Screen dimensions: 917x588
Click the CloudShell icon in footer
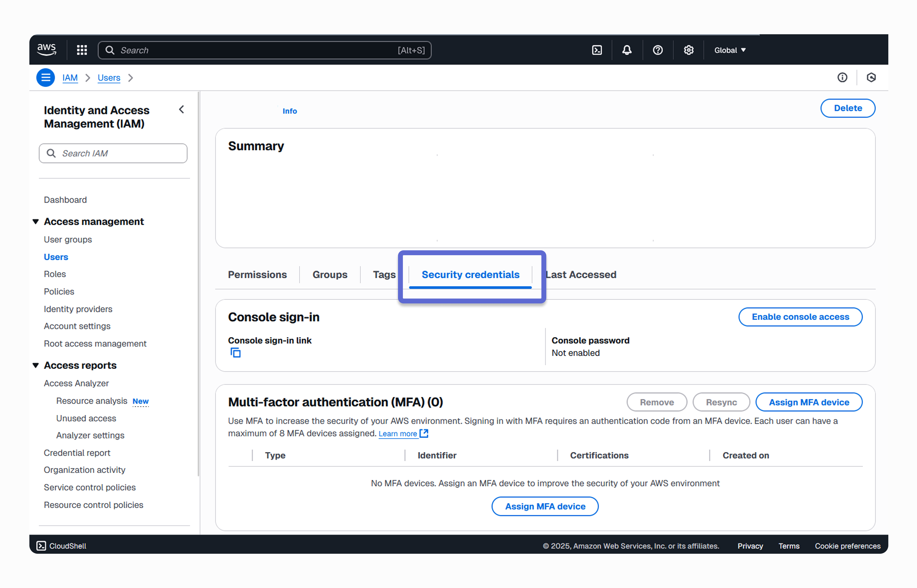(x=41, y=546)
